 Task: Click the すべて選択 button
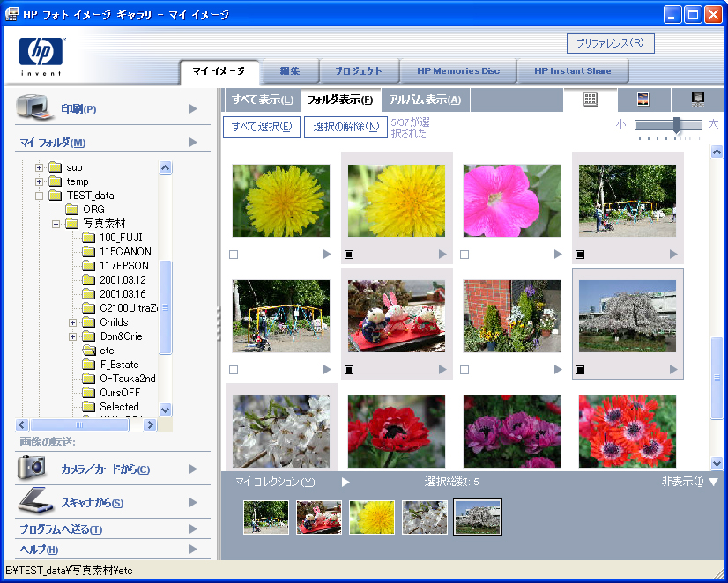point(262,127)
